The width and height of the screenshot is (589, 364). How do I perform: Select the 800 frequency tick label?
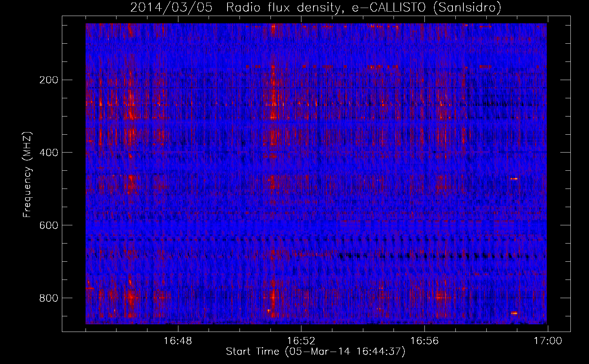(48, 298)
